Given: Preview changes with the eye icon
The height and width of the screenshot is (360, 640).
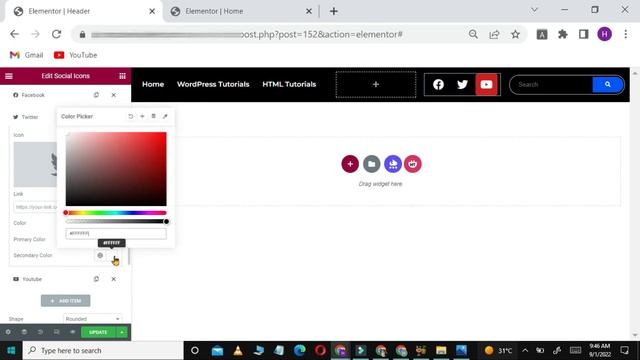Looking at the screenshot, I should click(73, 332).
